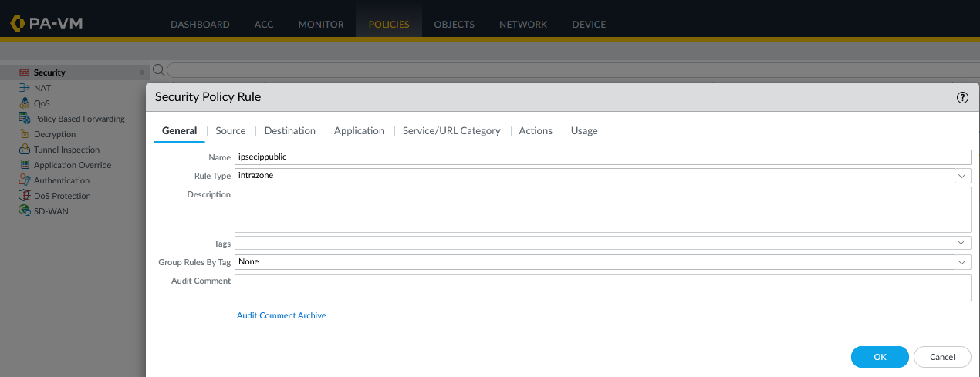
Task: Click the Security policy icon in sidebar
Action: pos(24,72)
